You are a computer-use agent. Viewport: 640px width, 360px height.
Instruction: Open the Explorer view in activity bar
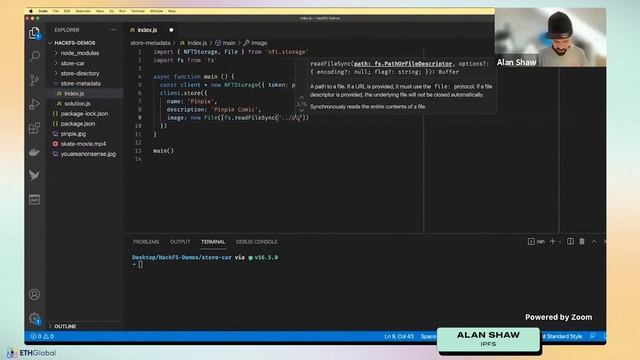[x=34, y=33]
